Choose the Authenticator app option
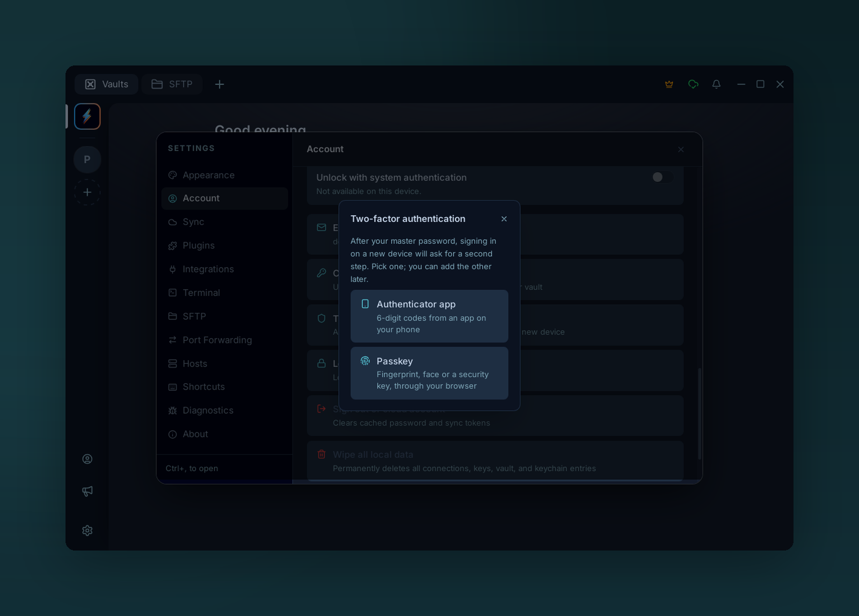859x616 pixels. 429,316
